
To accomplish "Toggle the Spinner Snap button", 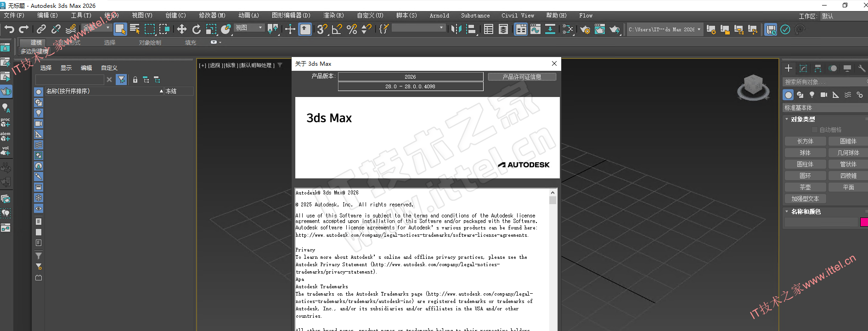I will (x=366, y=29).
